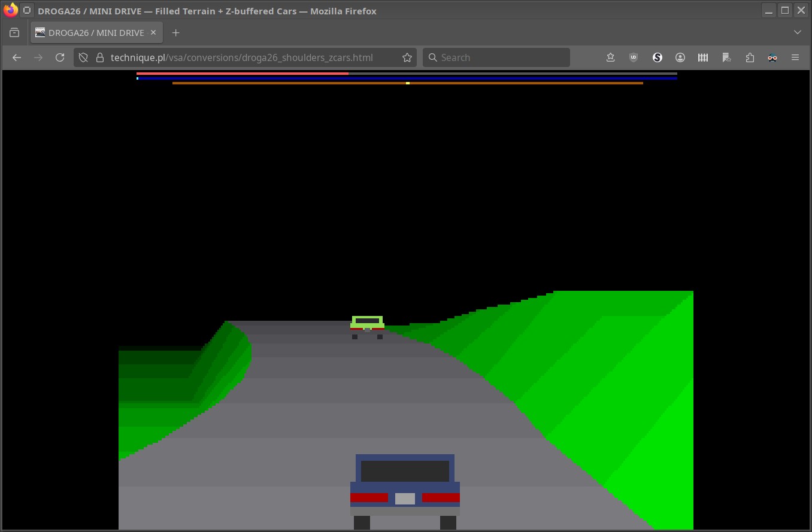Select the DROGA26 / MINI DRIVE tab
Screen dimensions: 812x532
pos(96,32)
